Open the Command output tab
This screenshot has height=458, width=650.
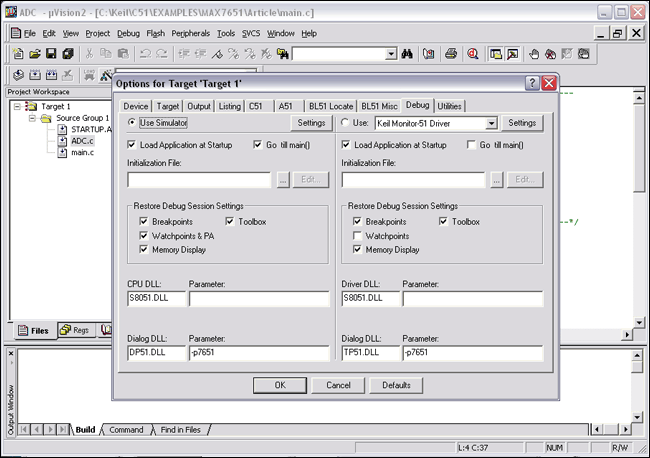(x=126, y=430)
